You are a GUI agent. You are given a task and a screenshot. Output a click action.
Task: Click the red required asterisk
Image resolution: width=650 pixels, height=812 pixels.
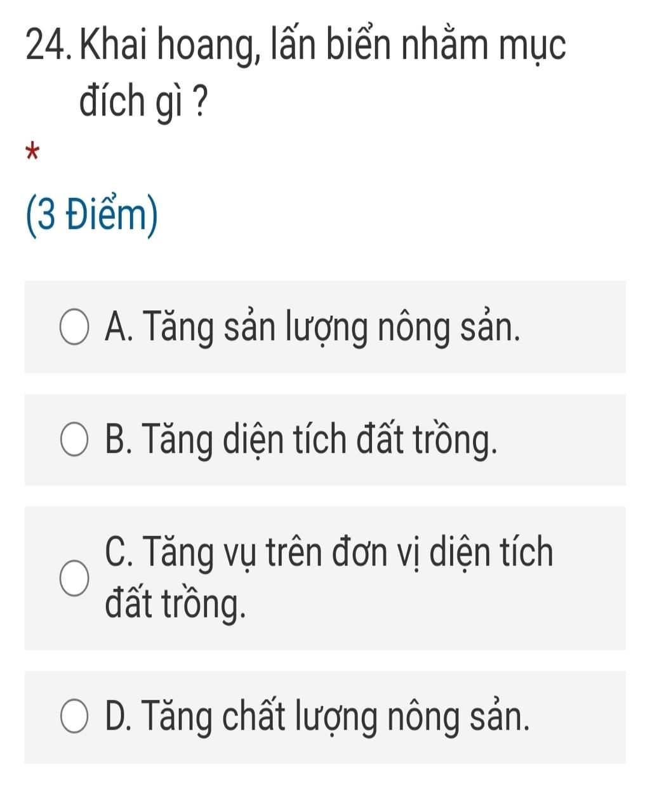32,154
